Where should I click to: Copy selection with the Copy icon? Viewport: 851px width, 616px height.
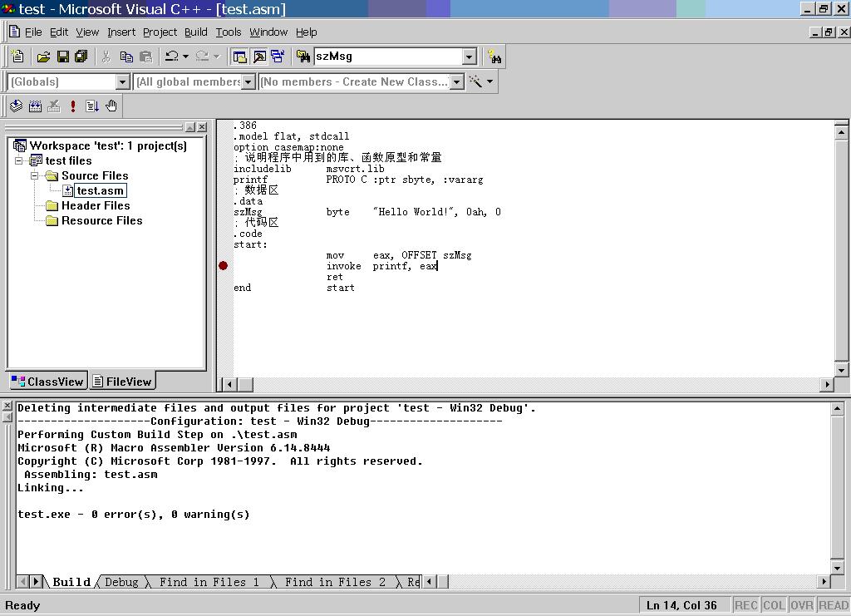point(126,57)
